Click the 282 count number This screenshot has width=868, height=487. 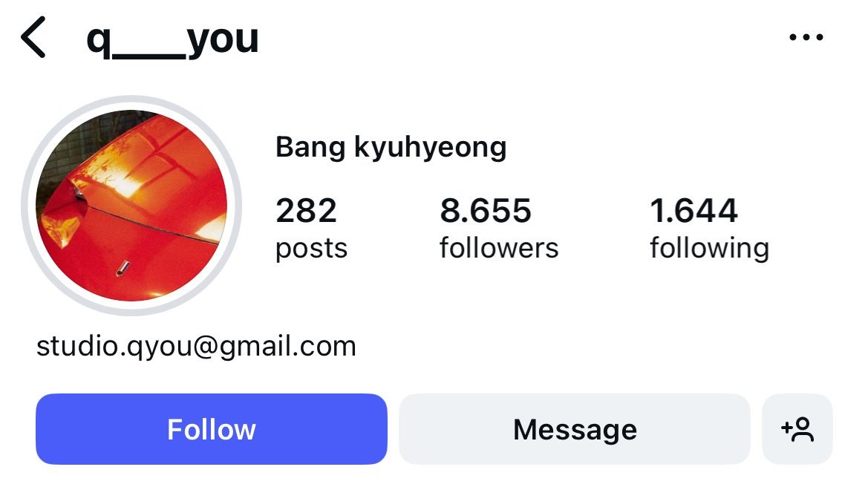pyautogui.click(x=306, y=211)
